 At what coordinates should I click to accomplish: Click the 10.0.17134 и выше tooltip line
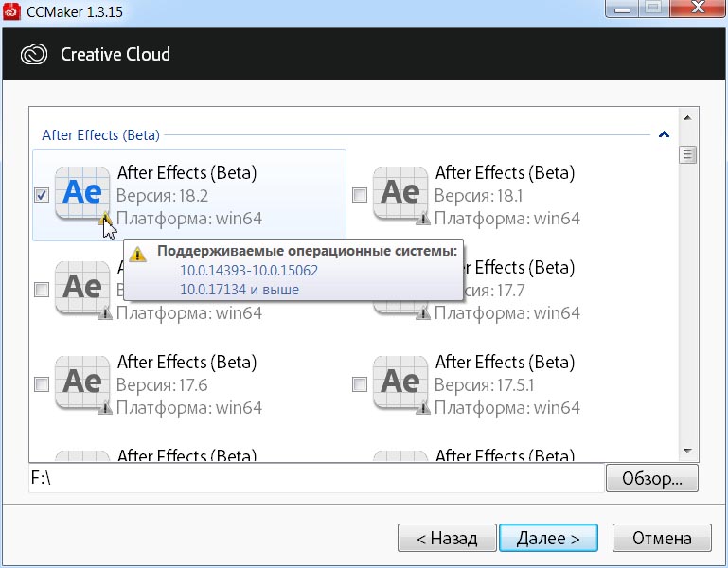[x=240, y=290]
